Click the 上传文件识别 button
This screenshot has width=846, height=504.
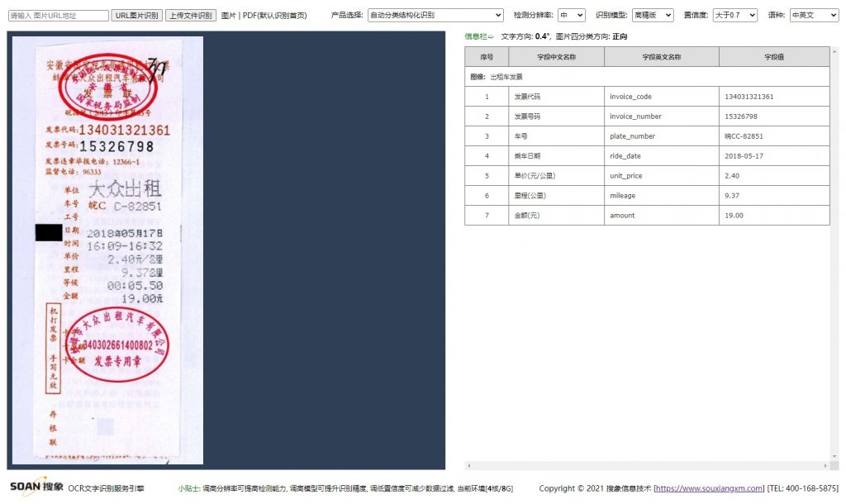pos(191,16)
